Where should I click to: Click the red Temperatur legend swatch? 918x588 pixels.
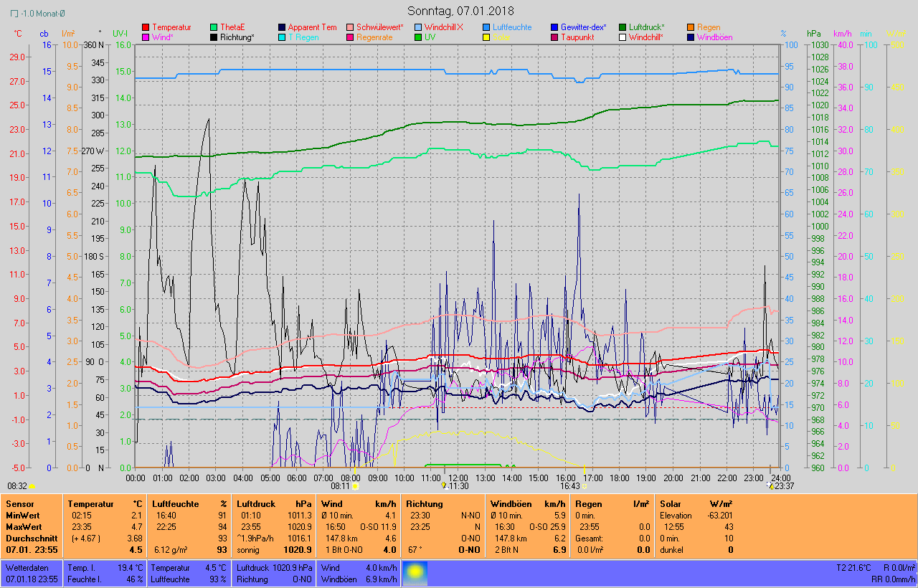146,27
